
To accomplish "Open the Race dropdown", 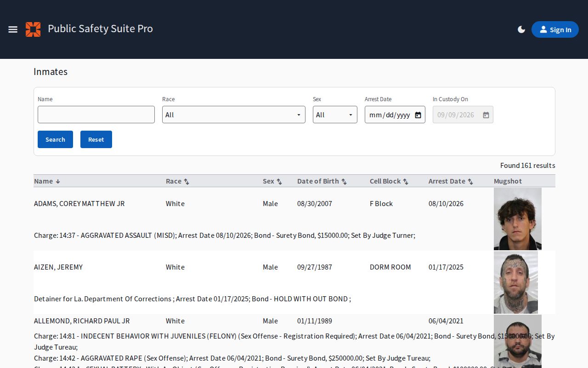I will pyautogui.click(x=234, y=115).
